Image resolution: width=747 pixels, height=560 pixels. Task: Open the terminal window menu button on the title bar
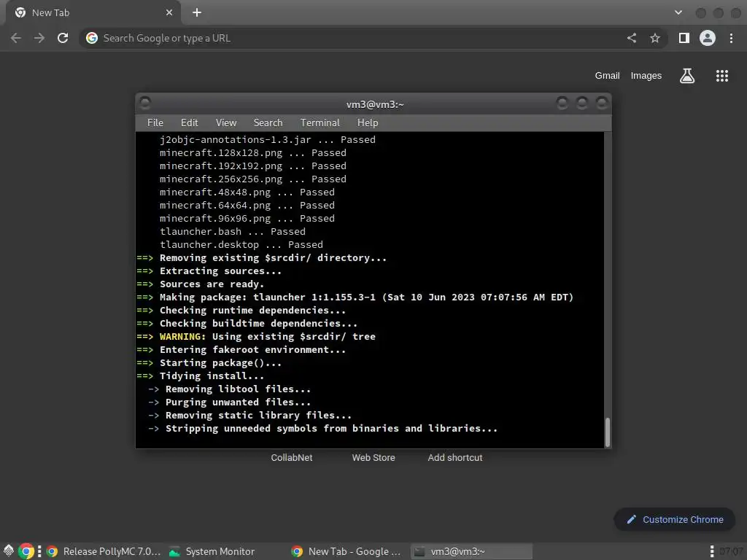coord(145,104)
